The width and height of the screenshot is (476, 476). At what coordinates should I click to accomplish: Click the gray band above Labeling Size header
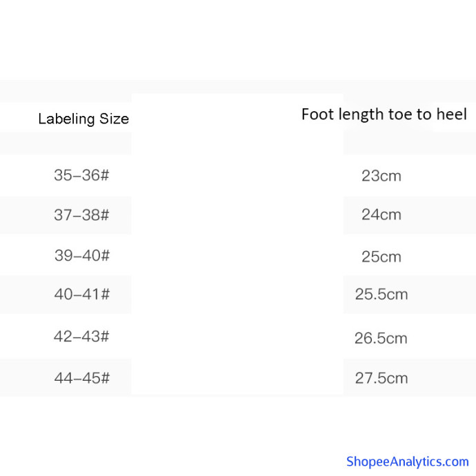click(66, 90)
